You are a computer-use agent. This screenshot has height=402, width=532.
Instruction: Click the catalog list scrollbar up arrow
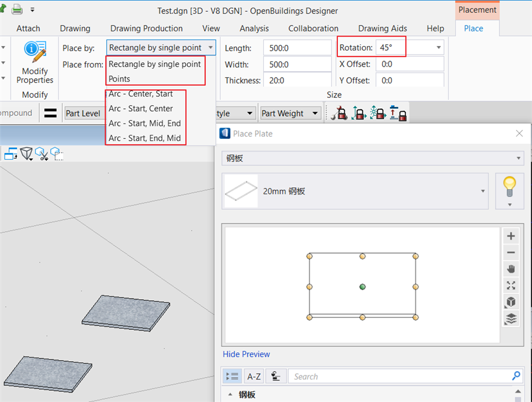518,392
